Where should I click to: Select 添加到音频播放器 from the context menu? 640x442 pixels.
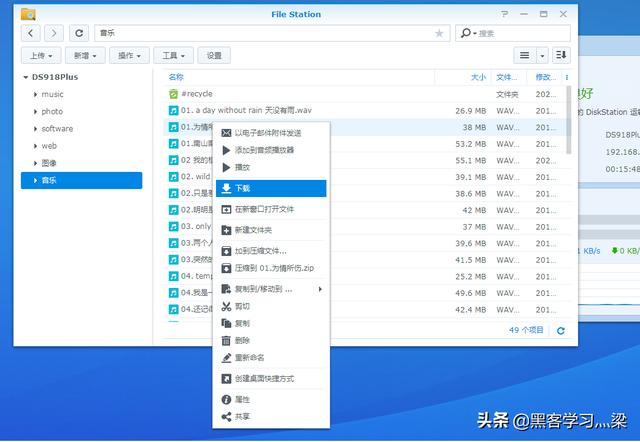[271, 150]
